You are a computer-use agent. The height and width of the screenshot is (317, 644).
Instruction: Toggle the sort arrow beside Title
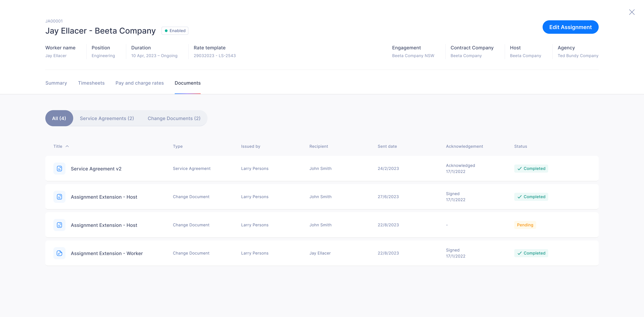67,146
